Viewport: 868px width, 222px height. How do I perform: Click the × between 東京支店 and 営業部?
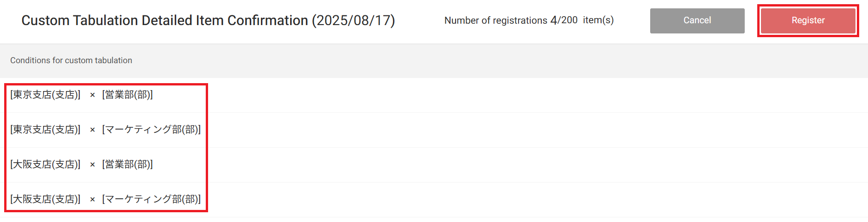point(92,95)
